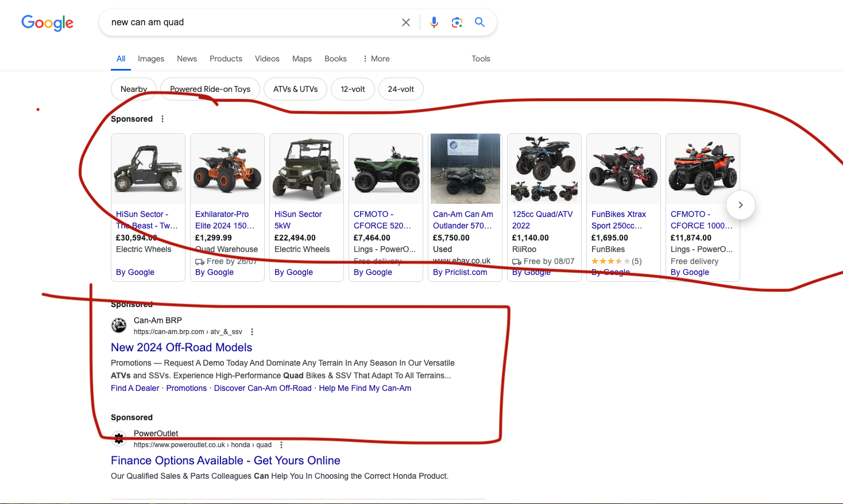Select the ATVs & UTVs filter chip

click(295, 89)
